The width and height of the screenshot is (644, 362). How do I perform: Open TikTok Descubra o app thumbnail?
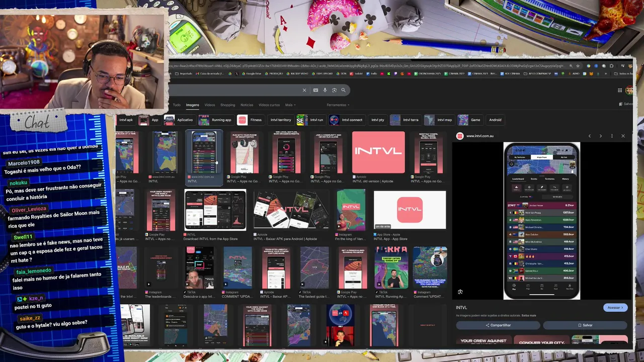(x=199, y=267)
